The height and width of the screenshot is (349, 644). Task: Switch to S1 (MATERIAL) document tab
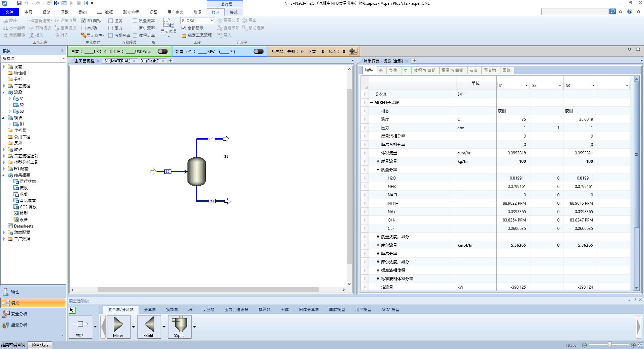(117, 61)
